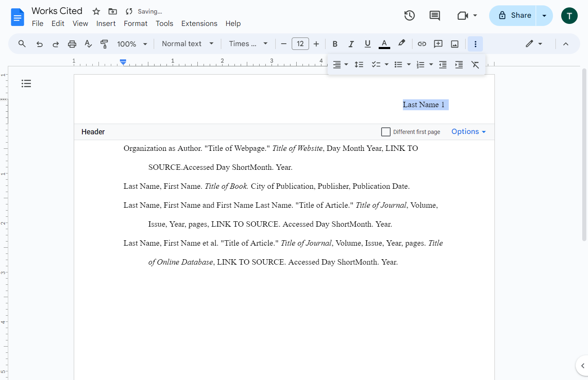The image size is (588, 380).
Task: Open the zoom level dropdown
Action: point(132,44)
